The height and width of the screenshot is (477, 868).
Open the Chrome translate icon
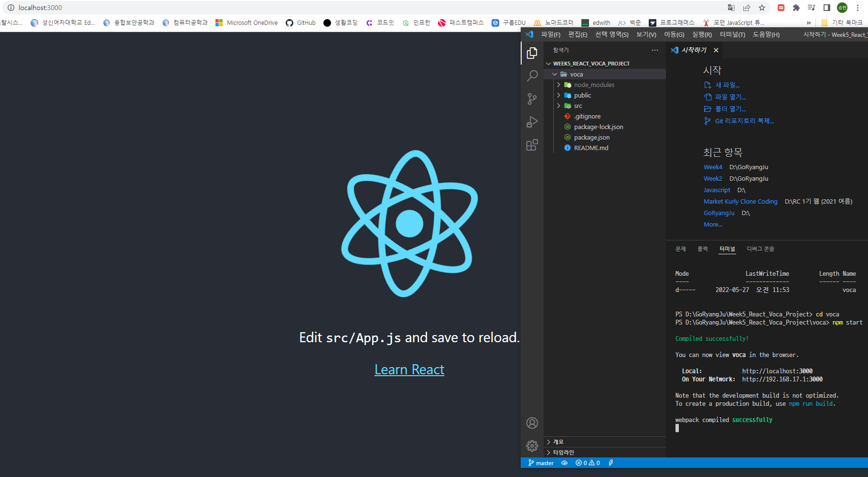pos(731,8)
